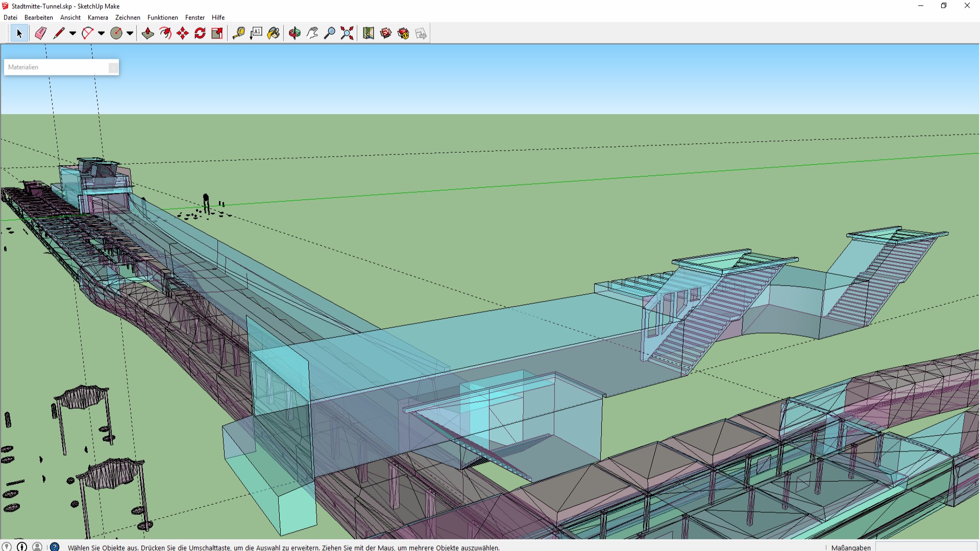
Task: Select the Eraser tool
Action: [x=41, y=33]
